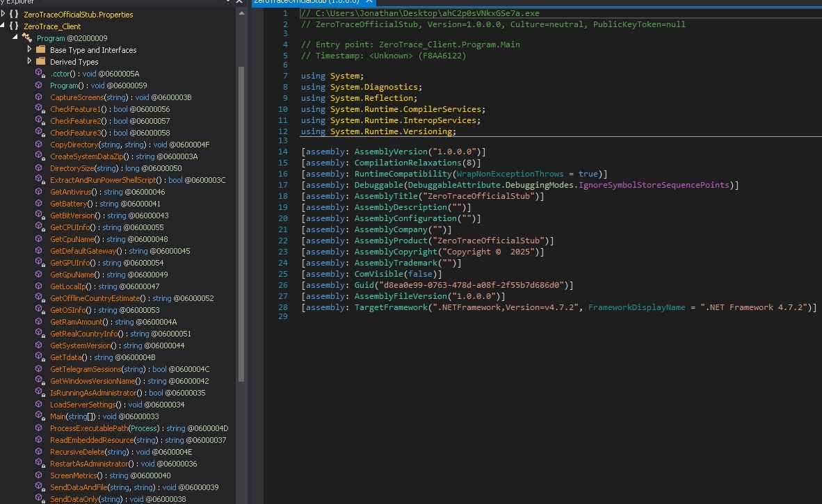Select the Program() constructor node
The height and width of the screenshot is (504, 822).
click(x=98, y=86)
